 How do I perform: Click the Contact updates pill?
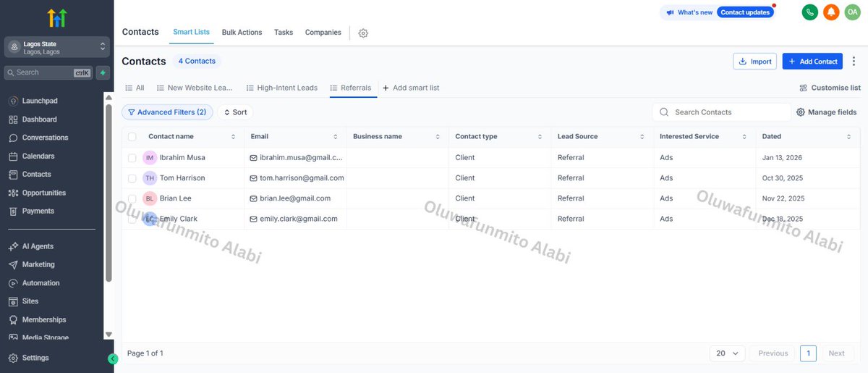745,12
